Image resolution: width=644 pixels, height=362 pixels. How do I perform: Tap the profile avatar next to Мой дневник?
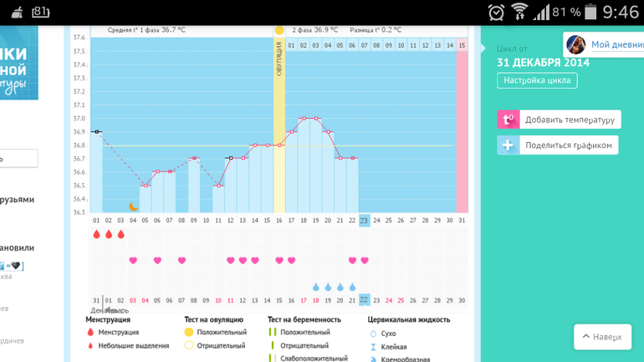[575, 44]
